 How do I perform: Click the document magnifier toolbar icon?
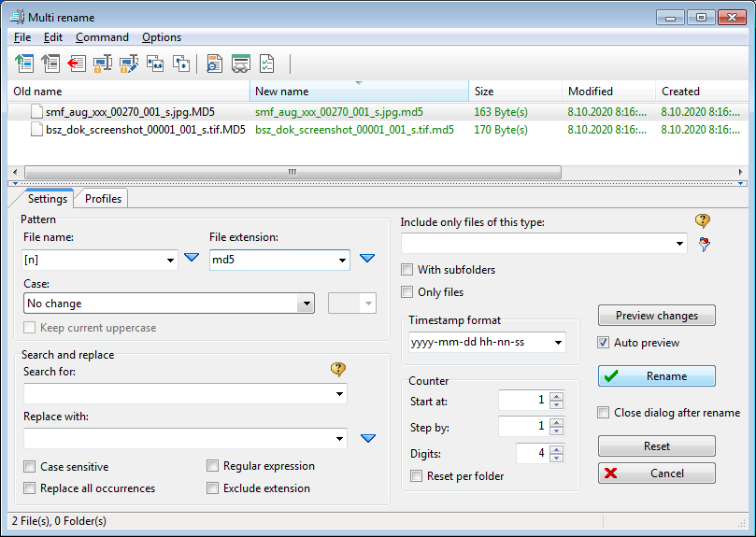[214, 64]
